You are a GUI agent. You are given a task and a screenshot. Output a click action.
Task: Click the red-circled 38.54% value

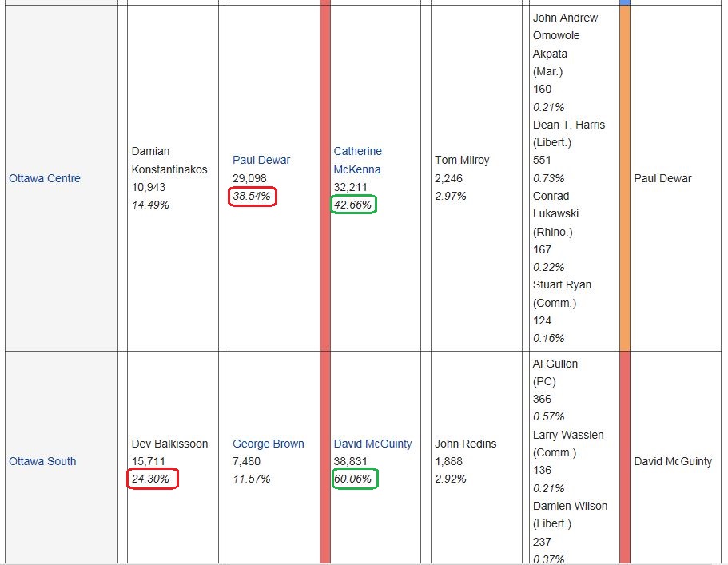click(x=253, y=196)
